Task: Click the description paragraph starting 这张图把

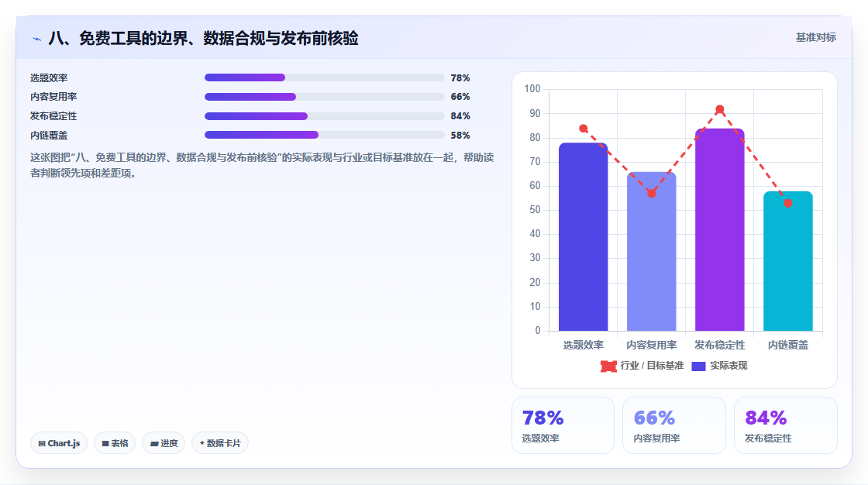Action: (x=262, y=165)
